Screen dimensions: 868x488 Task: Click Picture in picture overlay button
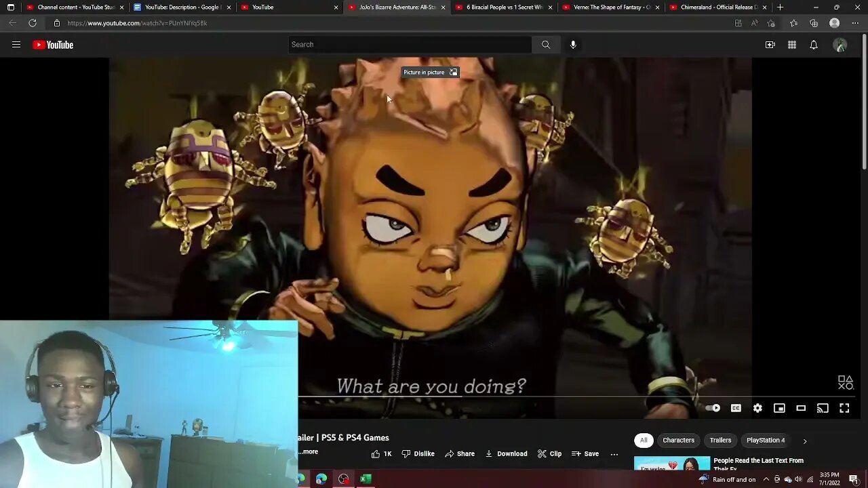(431, 72)
